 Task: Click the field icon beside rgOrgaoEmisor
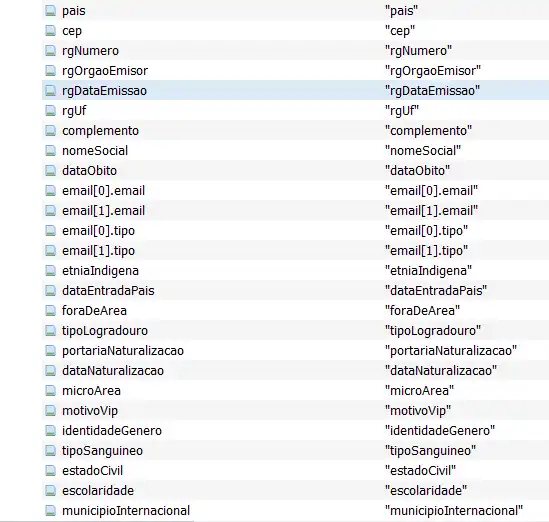[x=50, y=71]
